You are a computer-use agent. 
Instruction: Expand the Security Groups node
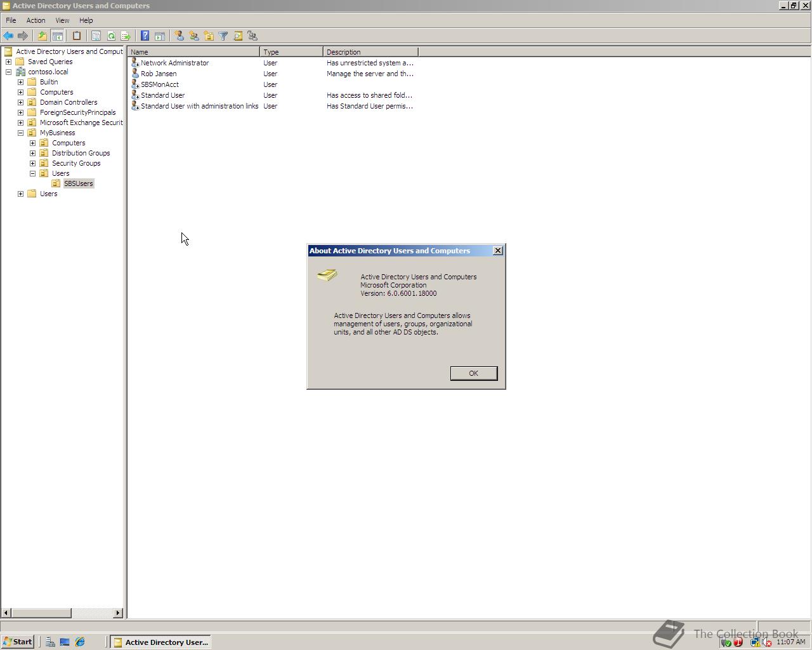[x=32, y=163]
